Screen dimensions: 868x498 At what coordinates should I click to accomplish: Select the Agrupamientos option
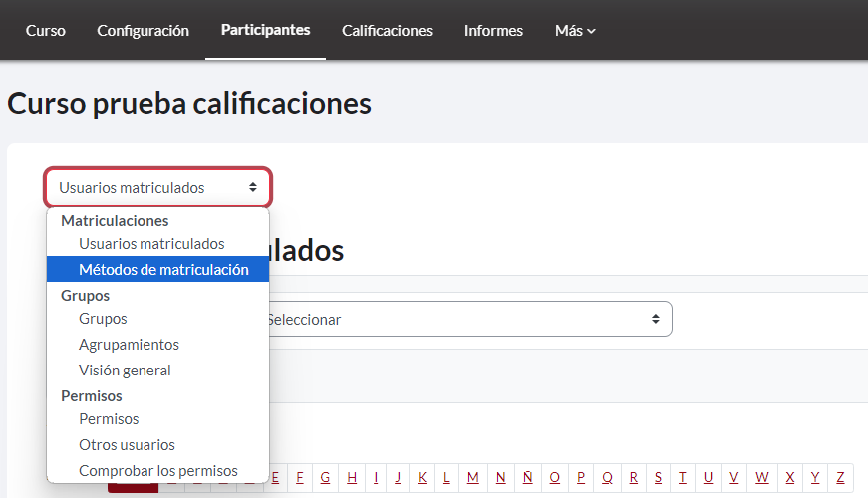(x=129, y=345)
